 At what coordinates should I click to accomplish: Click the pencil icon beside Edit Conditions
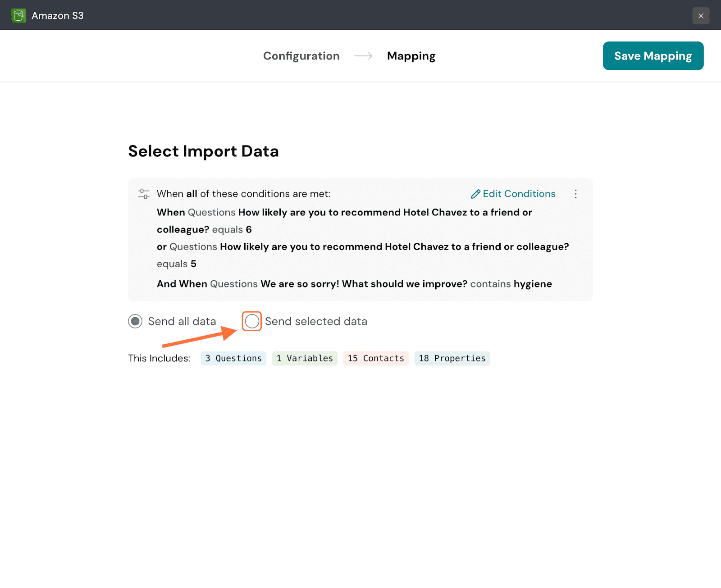pos(475,194)
